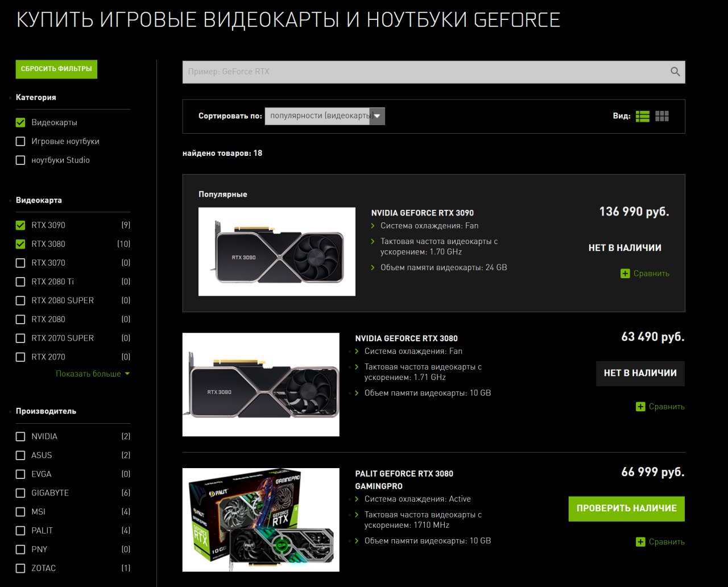Enable the Игровые ноутбуки checkbox
This screenshot has width=728, height=587.
[x=20, y=141]
